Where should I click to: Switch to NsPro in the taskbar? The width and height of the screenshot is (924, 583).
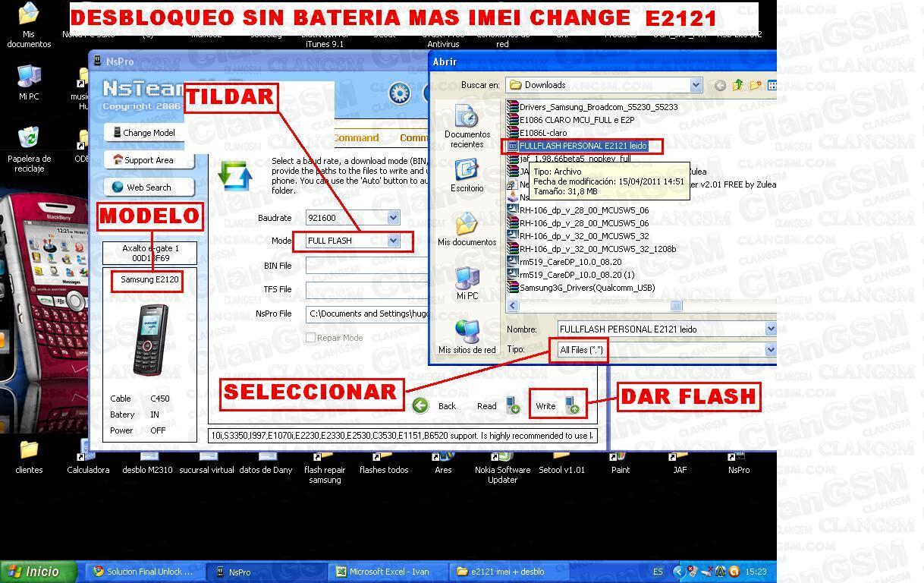266,572
